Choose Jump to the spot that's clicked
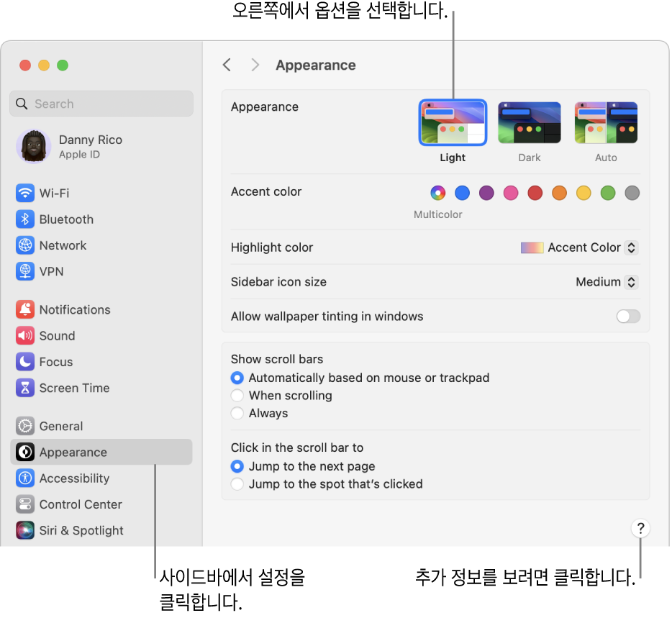The height and width of the screenshot is (618, 672). point(237,484)
